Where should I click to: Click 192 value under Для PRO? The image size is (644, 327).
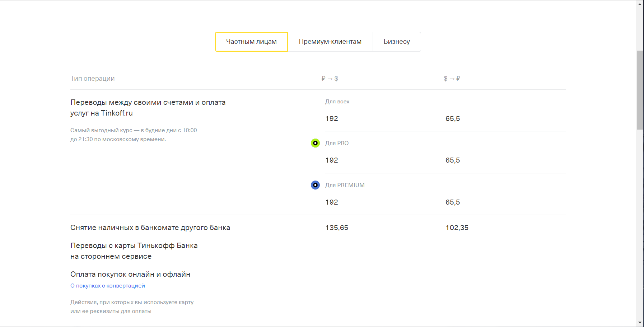click(x=332, y=160)
